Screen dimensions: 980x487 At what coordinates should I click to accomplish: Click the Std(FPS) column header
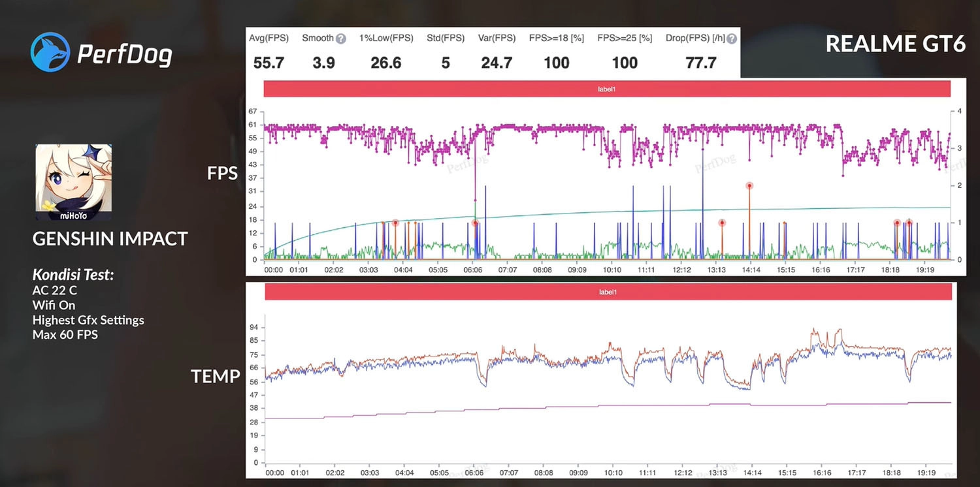click(446, 39)
